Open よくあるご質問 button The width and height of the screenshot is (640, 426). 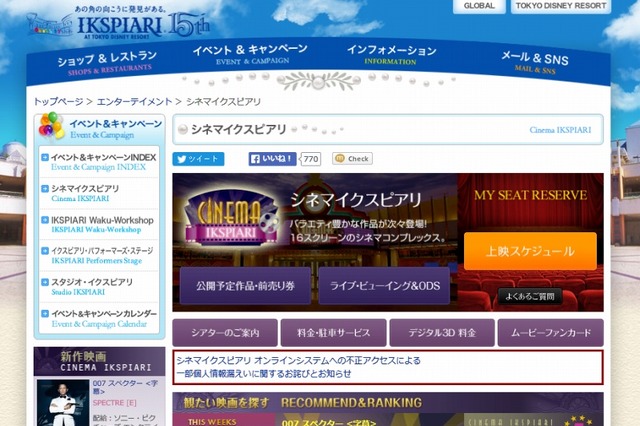click(530, 296)
